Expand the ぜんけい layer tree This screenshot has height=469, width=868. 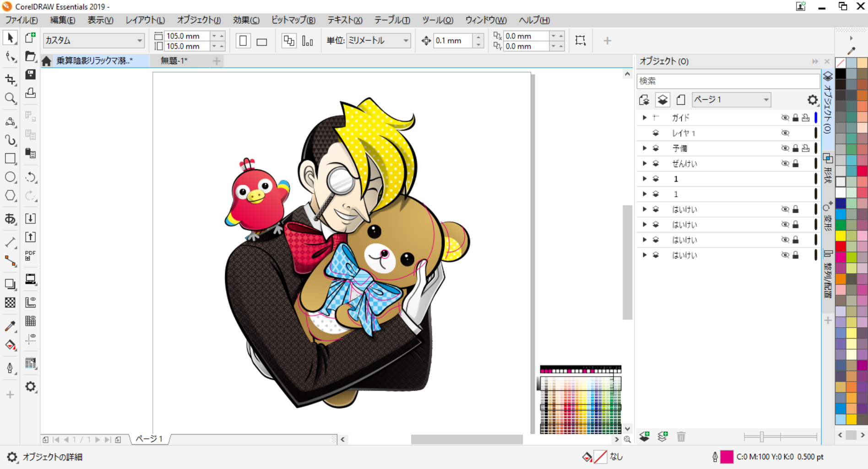pos(645,163)
